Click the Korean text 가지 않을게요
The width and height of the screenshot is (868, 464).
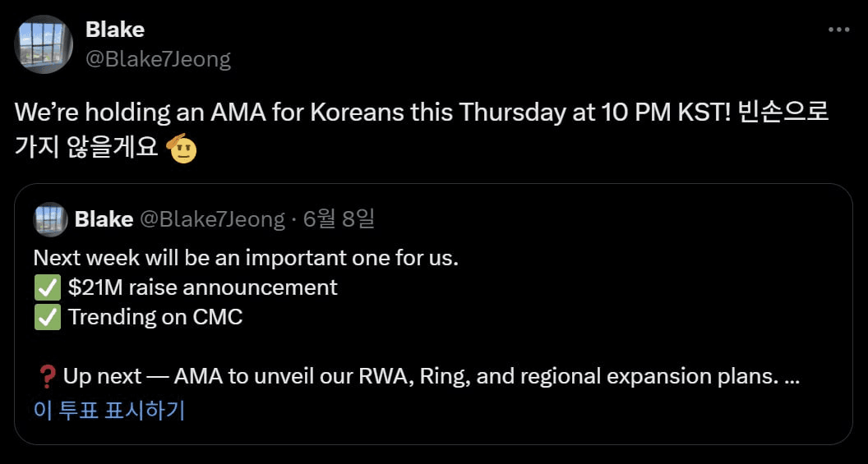[x=86, y=149]
